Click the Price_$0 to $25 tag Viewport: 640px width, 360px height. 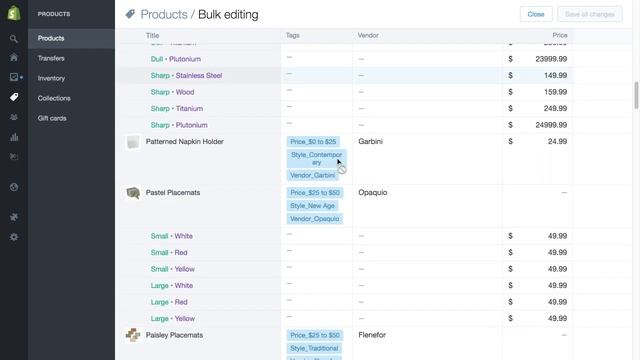[313, 142]
